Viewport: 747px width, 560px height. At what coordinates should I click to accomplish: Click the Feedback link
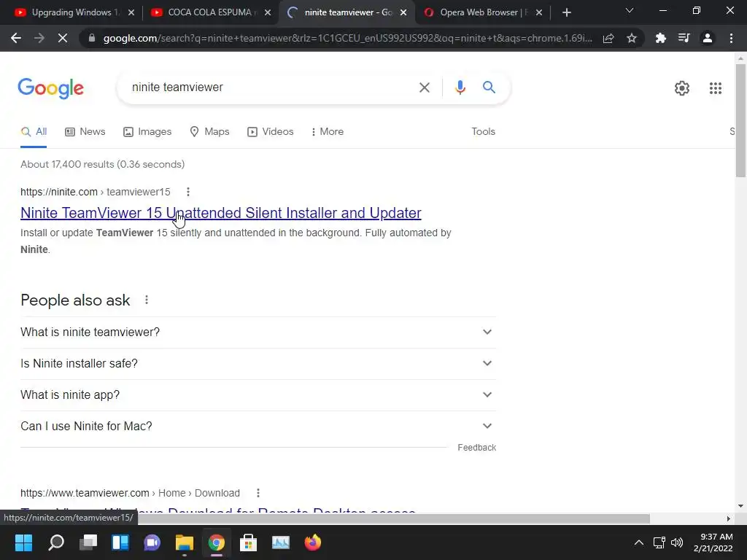point(476,448)
